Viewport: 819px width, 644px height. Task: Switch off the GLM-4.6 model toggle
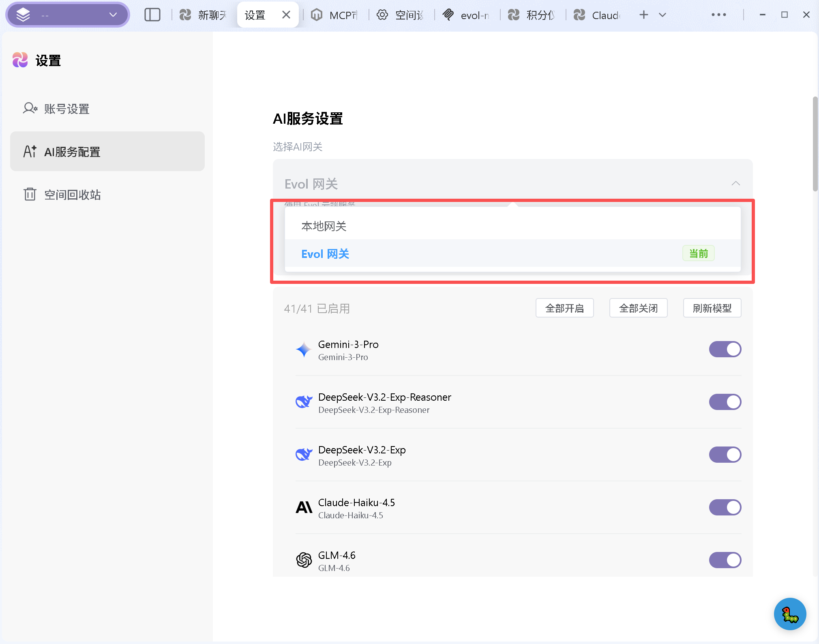point(725,560)
